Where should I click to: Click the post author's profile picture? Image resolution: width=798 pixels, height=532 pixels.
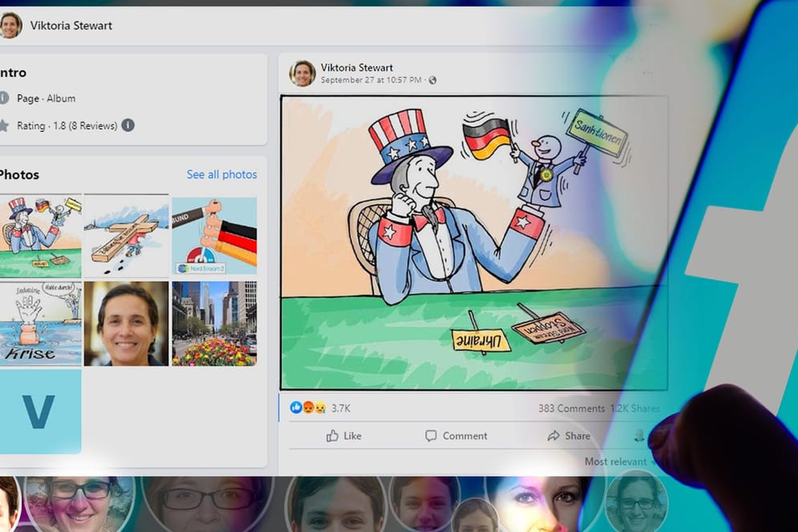pyautogui.click(x=302, y=73)
